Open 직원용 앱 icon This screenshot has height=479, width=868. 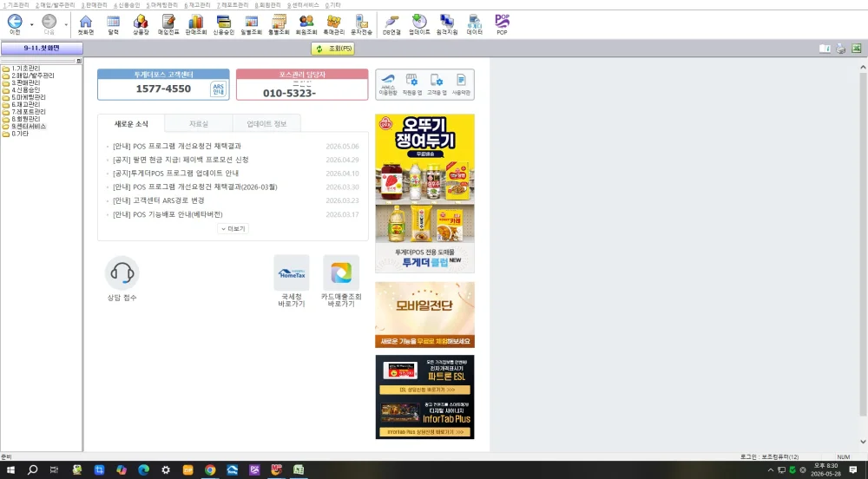(x=411, y=84)
